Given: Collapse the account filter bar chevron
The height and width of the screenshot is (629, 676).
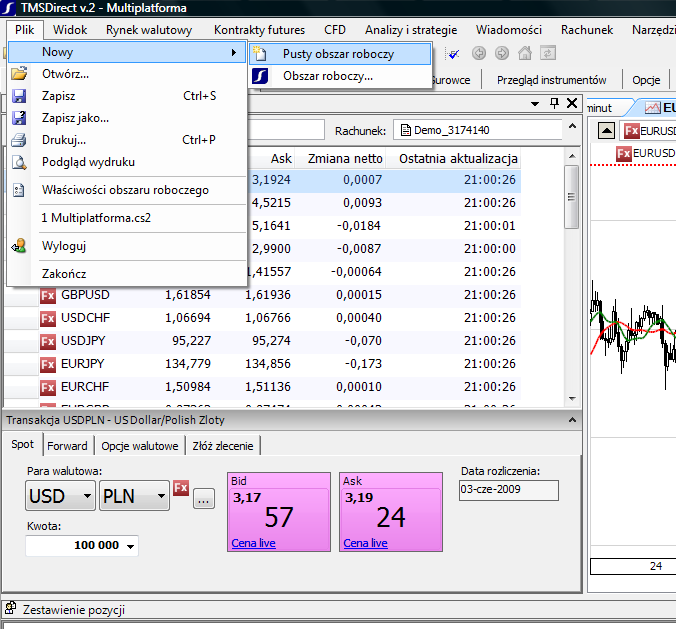Looking at the screenshot, I should point(572,126).
